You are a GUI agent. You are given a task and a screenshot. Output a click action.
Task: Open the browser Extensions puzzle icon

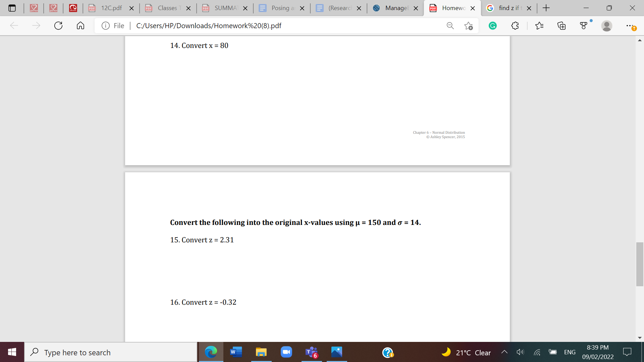[515, 25]
